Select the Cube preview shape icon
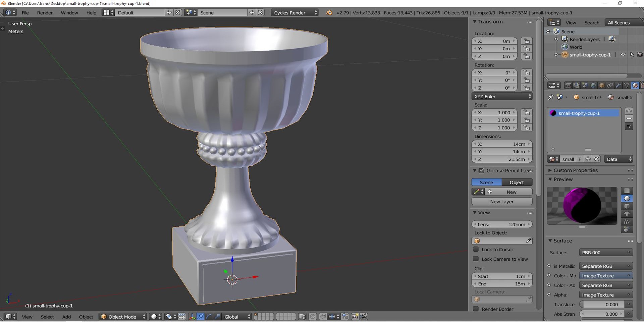 tap(627, 206)
